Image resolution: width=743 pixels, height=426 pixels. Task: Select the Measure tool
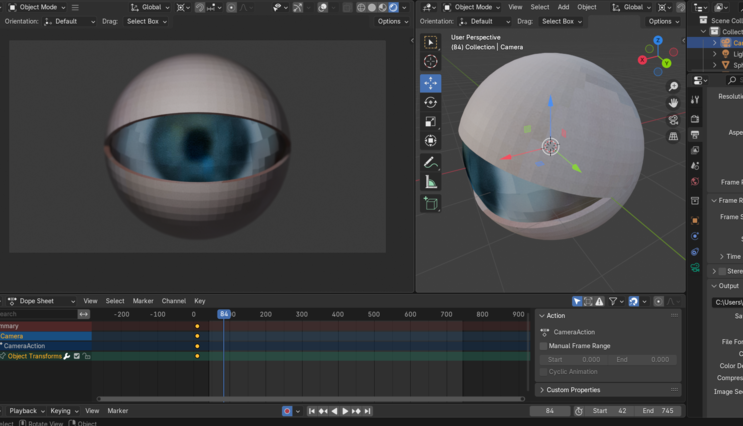430,182
